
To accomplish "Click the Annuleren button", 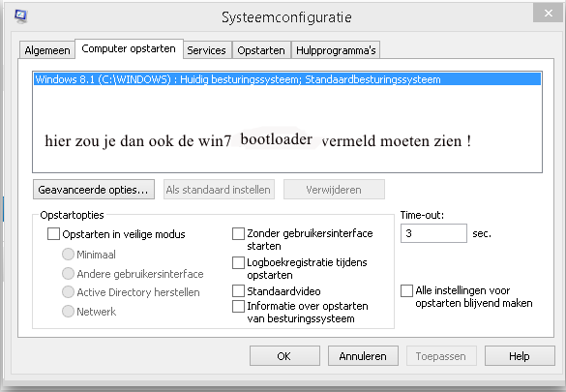I will 363,356.
